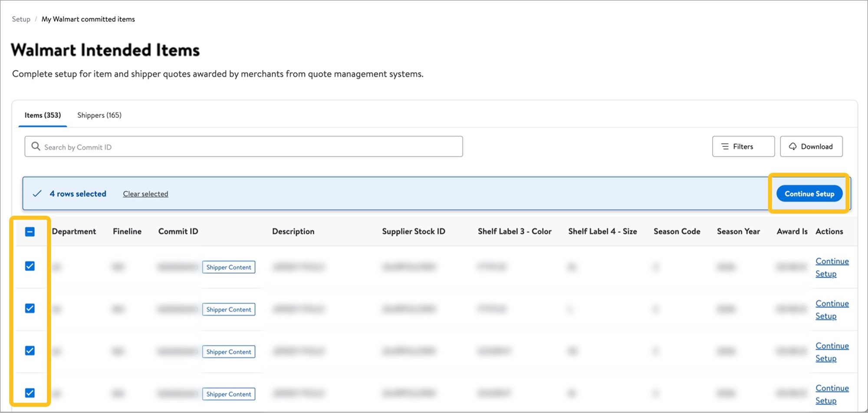Click the Walmart Intended Items heading
Viewport: 868px width, 413px height.
(105, 50)
